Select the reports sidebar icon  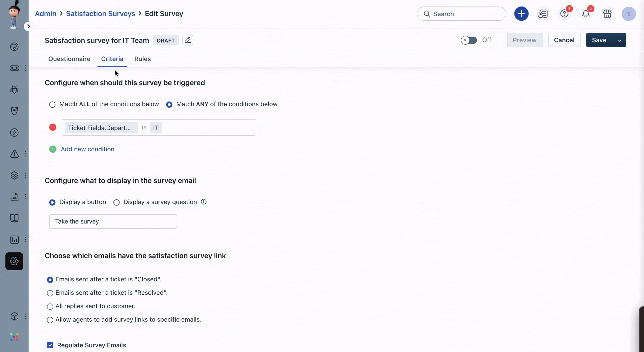[14, 240]
